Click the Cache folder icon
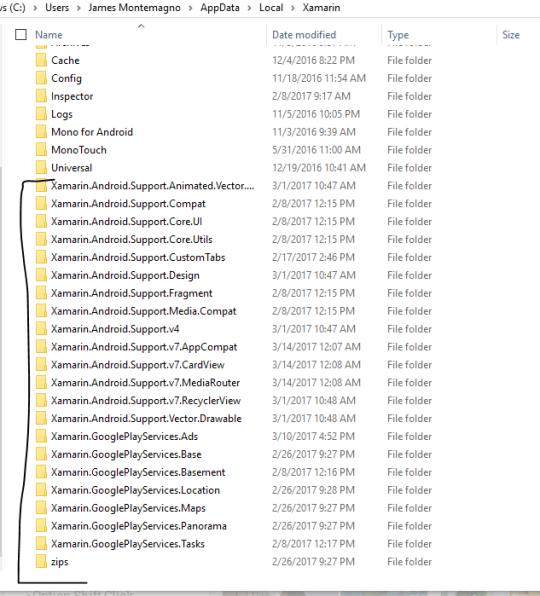Viewport: 540px width, 596px height. click(41, 60)
